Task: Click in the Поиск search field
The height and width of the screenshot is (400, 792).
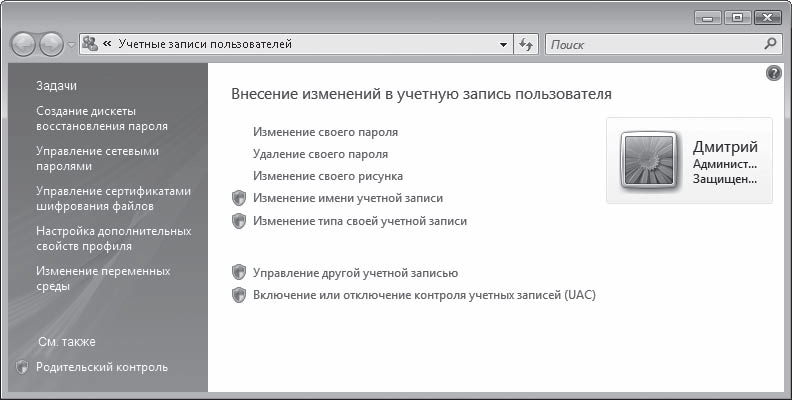Action: click(x=650, y=45)
